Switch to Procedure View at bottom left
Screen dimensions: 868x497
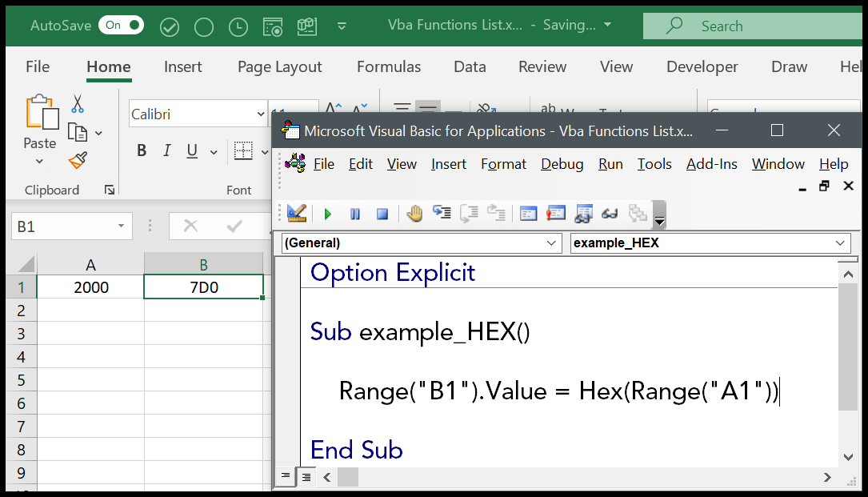point(286,477)
